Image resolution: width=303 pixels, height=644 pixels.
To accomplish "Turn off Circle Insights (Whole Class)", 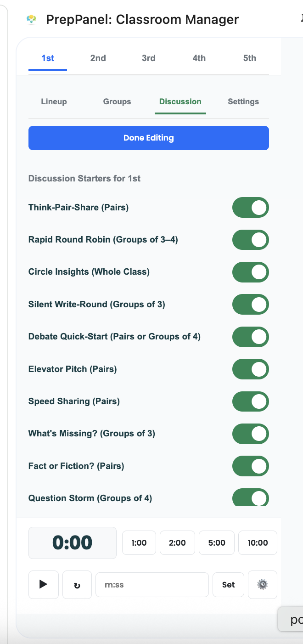I will pos(250,272).
